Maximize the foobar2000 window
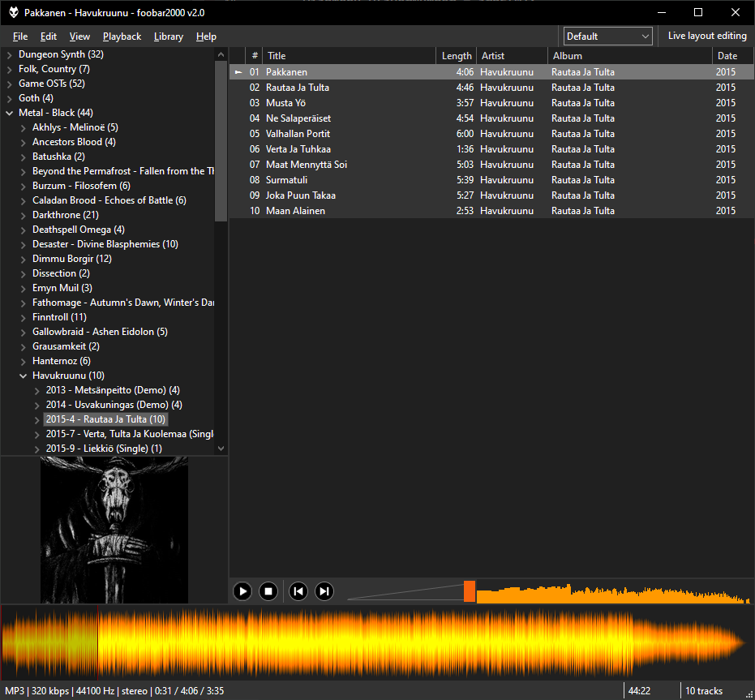The height and width of the screenshot is (700, 755). click(698, 12)
